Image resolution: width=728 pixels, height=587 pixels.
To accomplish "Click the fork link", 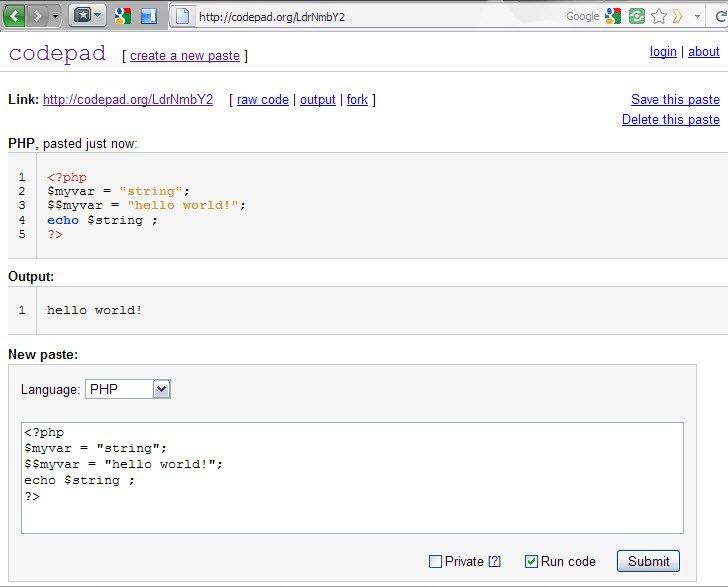I will coord(357,100).
